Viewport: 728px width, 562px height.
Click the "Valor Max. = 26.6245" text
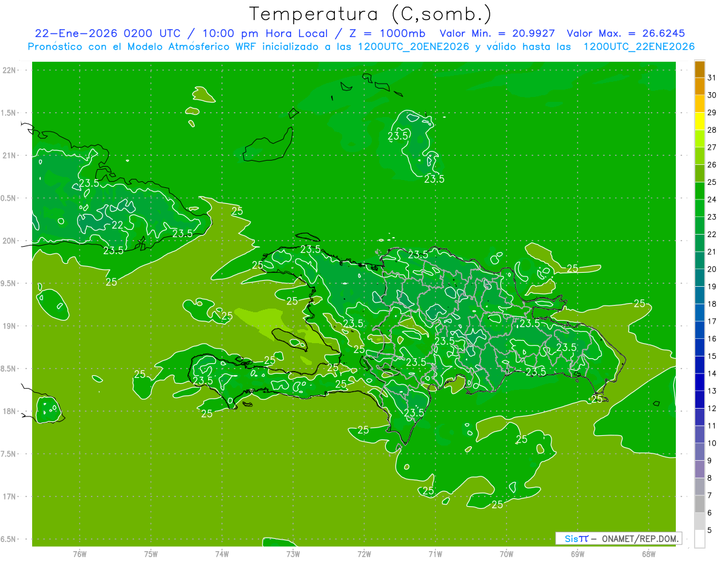626,33
